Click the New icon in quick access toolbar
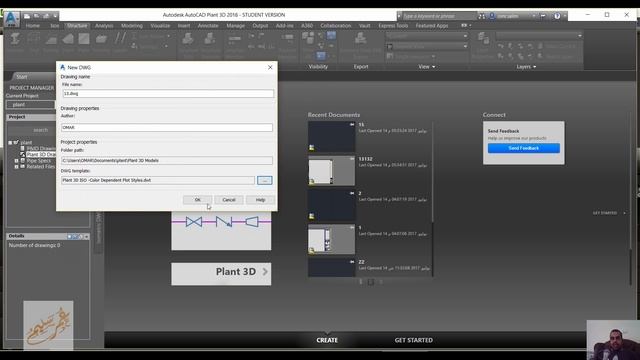Screen dimensions: 640x360 coord(27,16)
